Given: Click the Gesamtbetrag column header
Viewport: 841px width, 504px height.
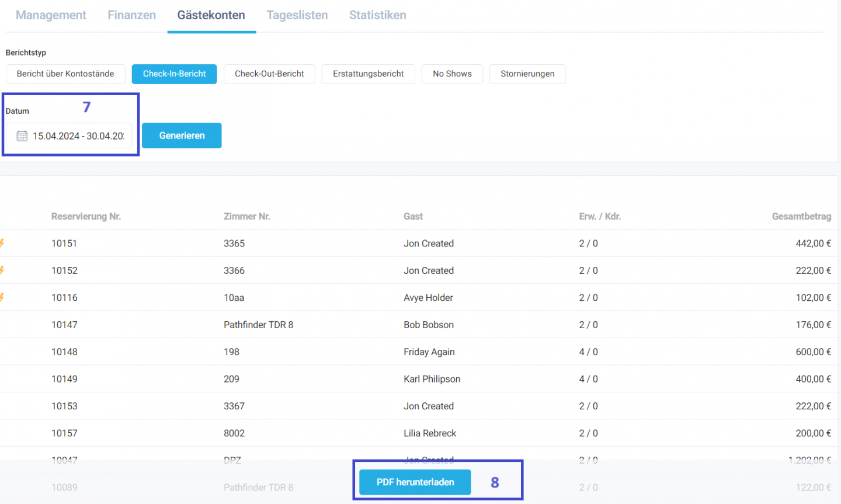Looking at the screenshot, I should pos(801,217).
